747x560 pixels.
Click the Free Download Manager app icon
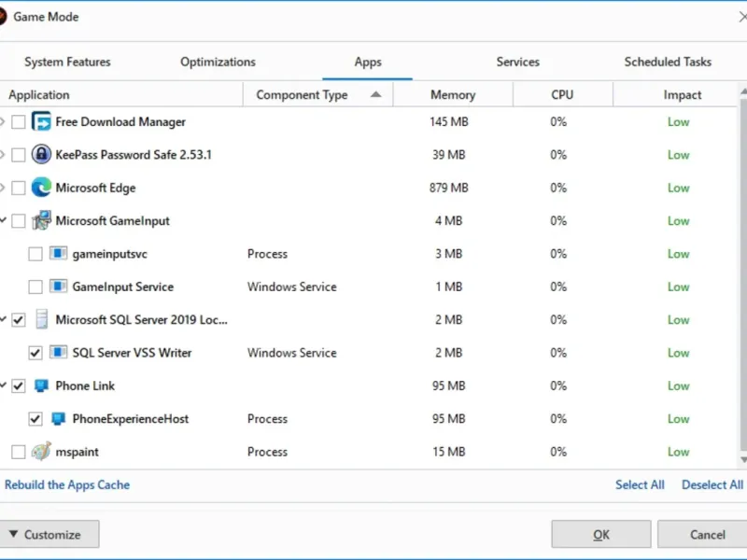coord(41,122)
